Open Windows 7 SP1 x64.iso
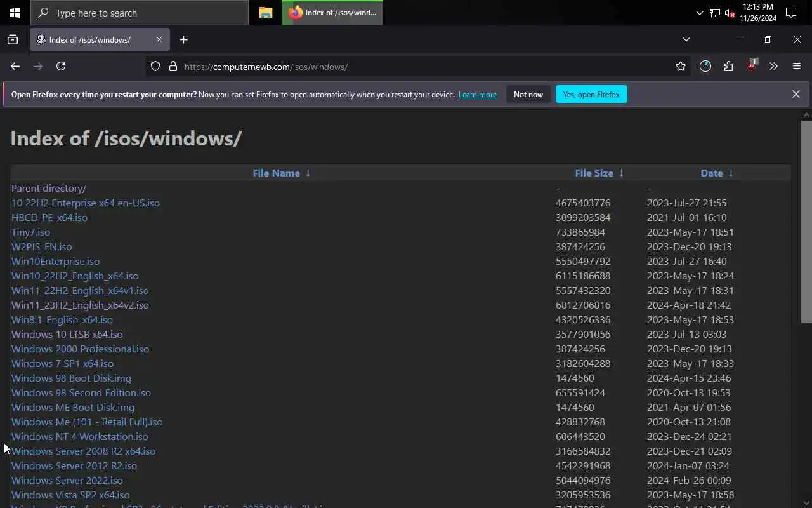Image resolution: width=812 pixels, height=508 pixels. pyautogui.click(x=62, y=363)
